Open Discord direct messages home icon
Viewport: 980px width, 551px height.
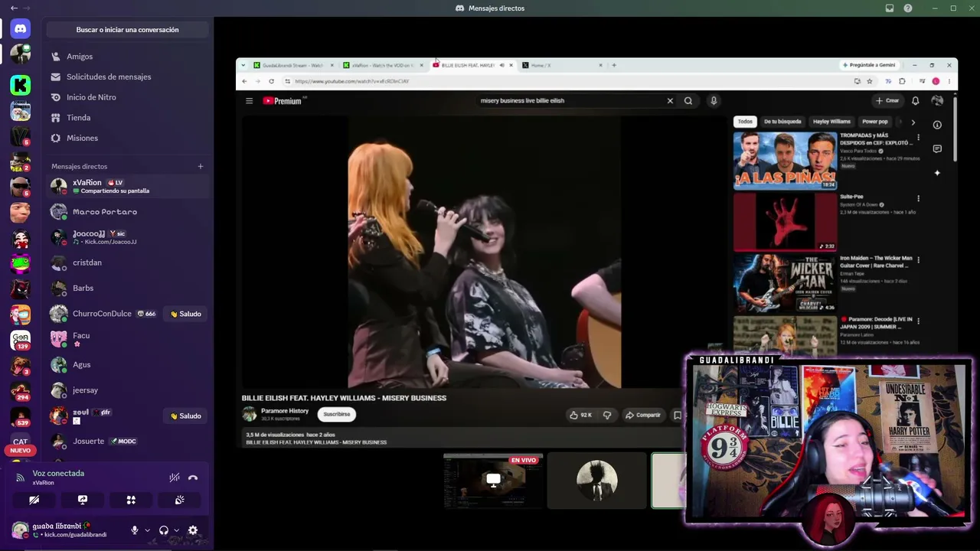tap(21, 29)
